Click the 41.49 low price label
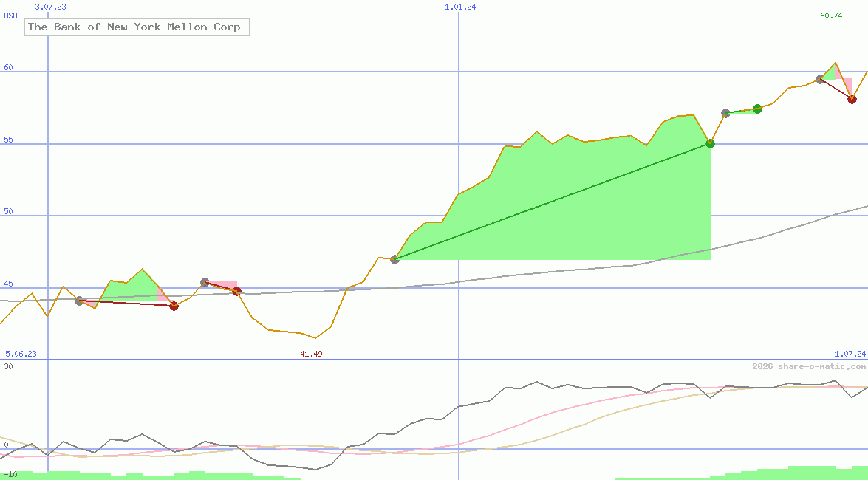The height and width of the screenshot is (480, 868). 311,354
